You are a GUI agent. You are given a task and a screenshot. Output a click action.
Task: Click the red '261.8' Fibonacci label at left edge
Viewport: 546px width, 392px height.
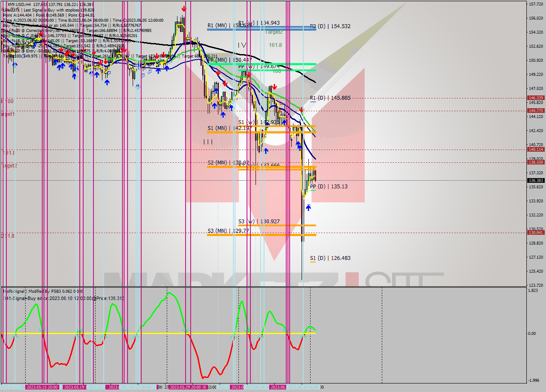(x=7, y=236)
